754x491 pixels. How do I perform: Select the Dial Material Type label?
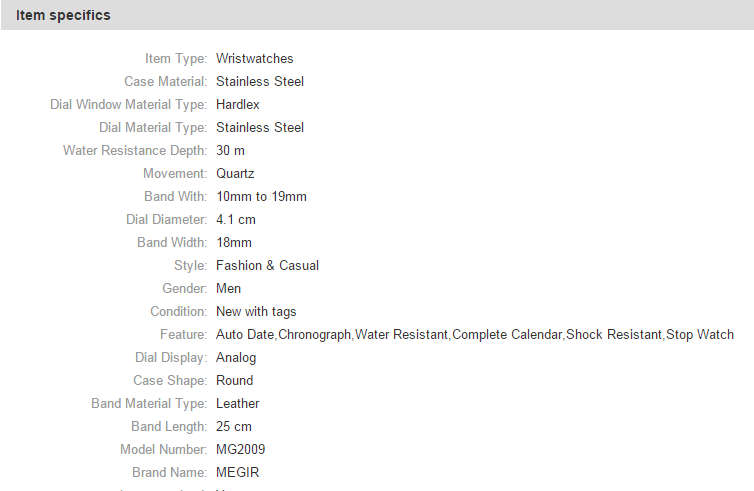153,127
